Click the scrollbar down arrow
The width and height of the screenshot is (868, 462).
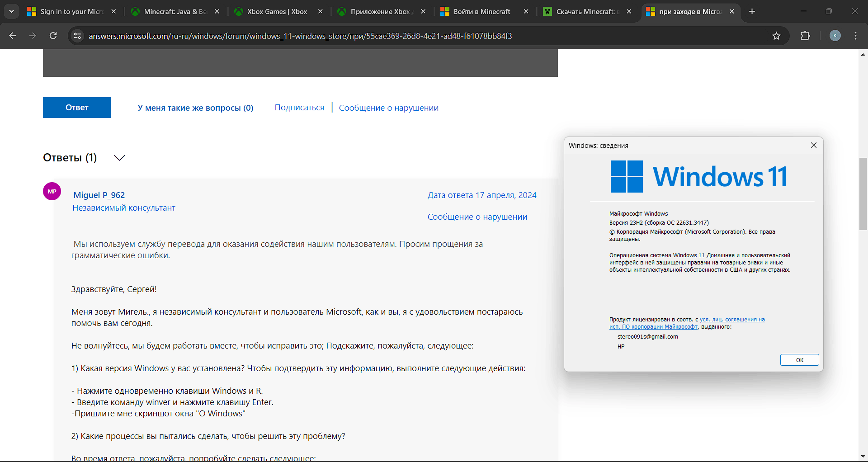863,457
